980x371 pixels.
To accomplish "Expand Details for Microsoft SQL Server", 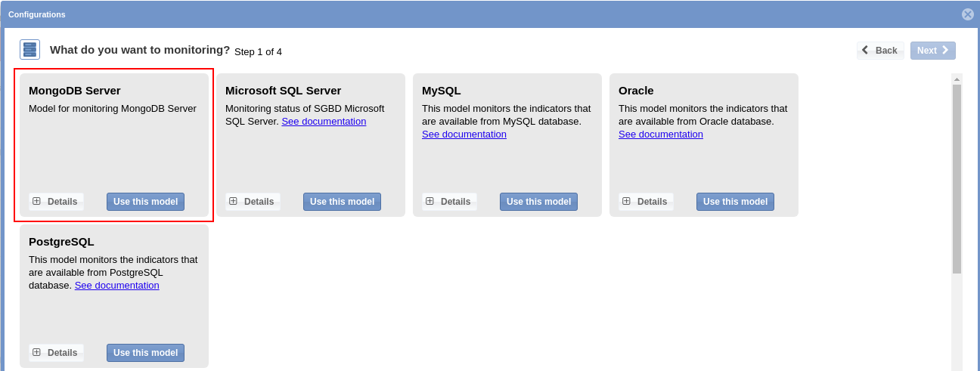I will (253, 202).
